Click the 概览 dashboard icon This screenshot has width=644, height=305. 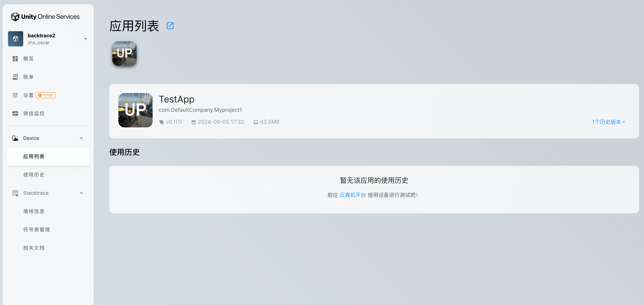pyautogui.click(x=15, y=59)
